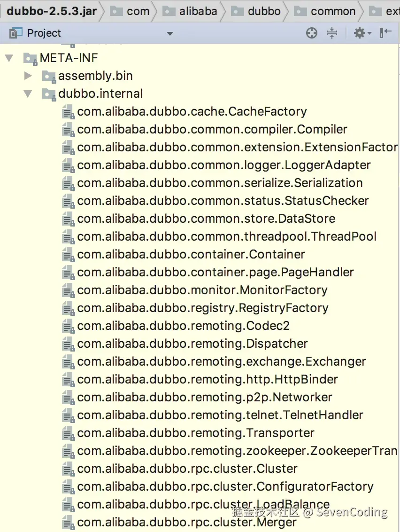400x532 pixels.
Task: Click the scroll from source target icon
Action: 312,33
